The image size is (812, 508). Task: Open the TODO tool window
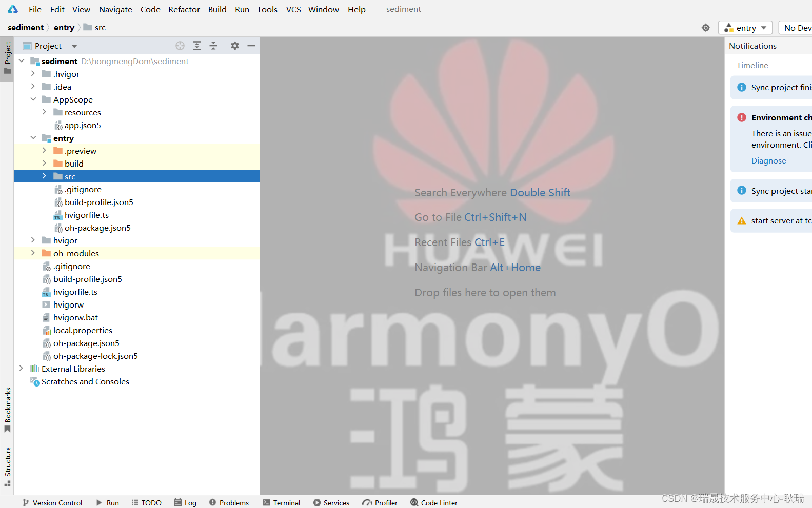pos(147,503)
